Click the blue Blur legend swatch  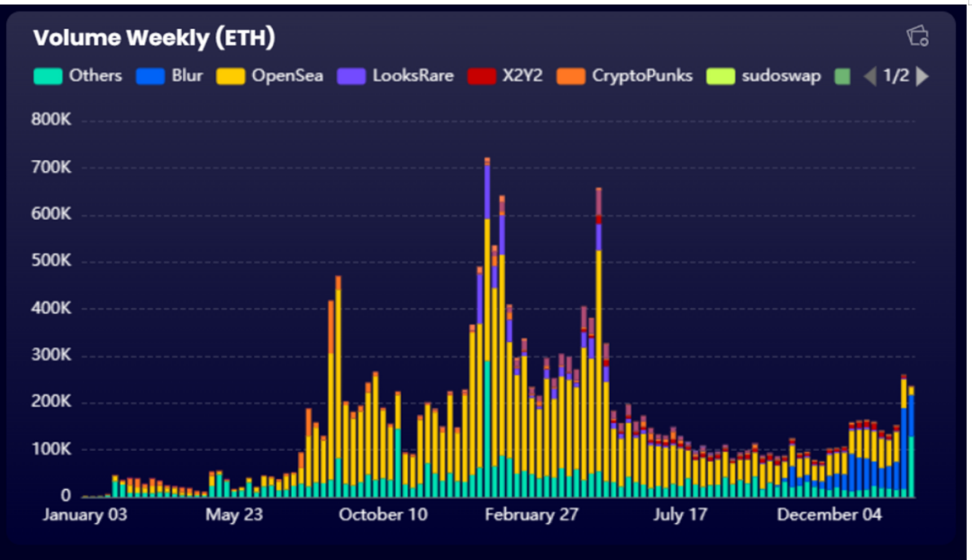tap(150, 77)
